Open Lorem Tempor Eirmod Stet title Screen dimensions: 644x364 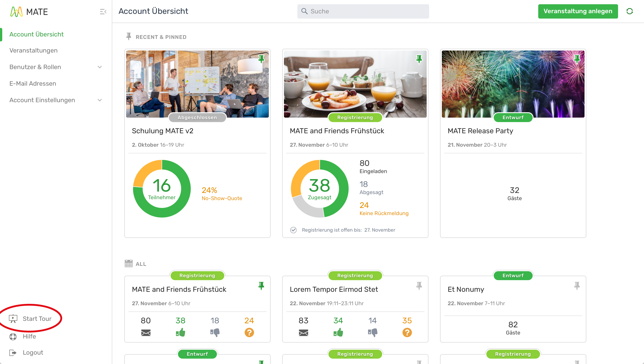click(x=334, y=290)
